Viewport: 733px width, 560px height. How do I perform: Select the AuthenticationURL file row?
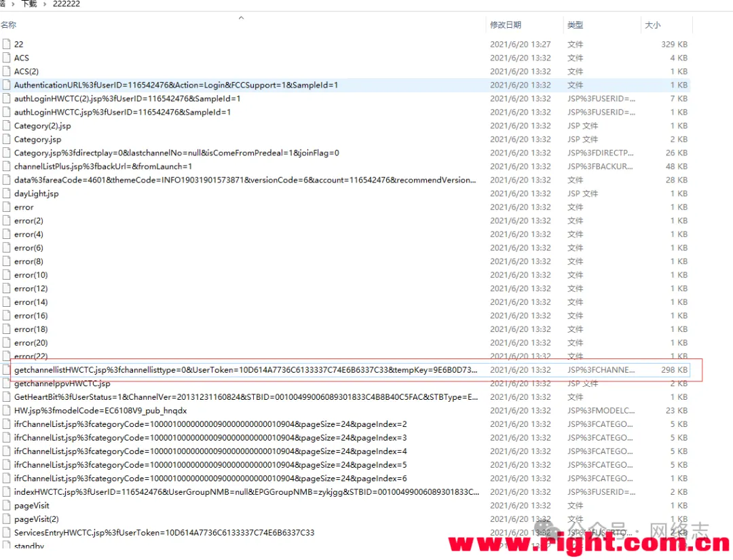pyautogui.click(x=176, y=85)
